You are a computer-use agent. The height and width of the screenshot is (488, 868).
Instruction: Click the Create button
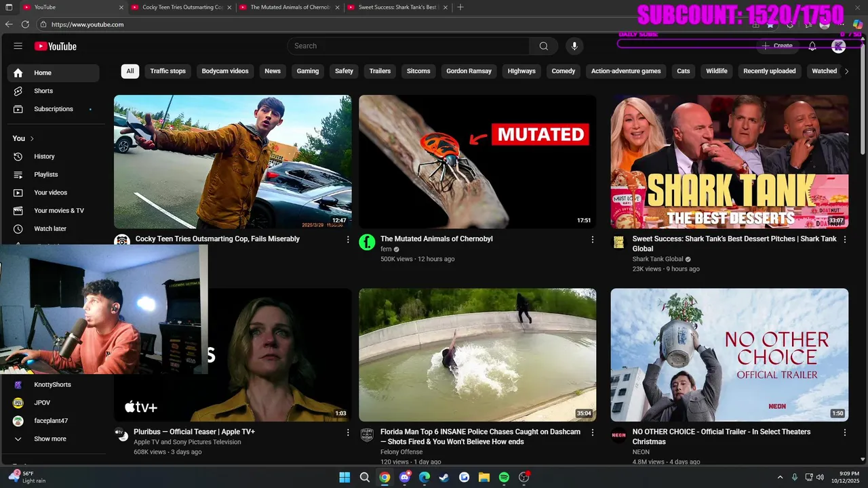tap(777, 46)
